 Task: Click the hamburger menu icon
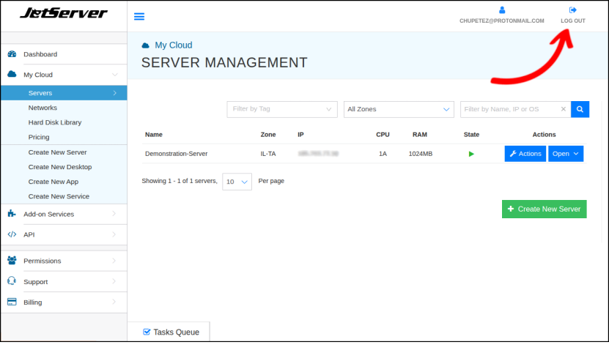(x=139, y=17)
